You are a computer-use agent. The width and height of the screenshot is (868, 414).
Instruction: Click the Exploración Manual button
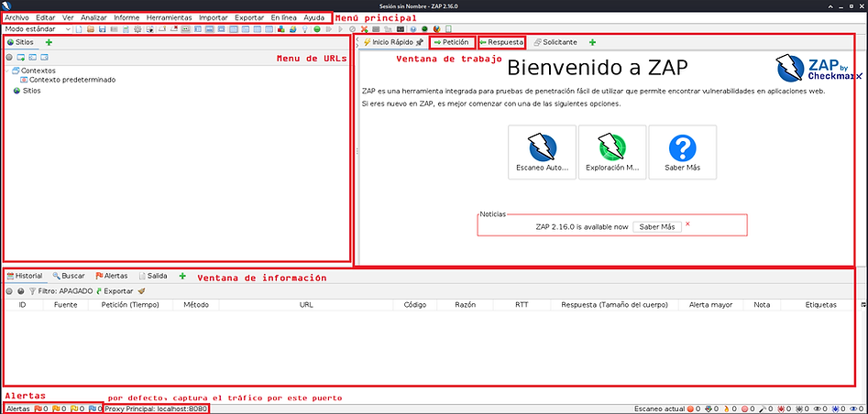(612, 152)
